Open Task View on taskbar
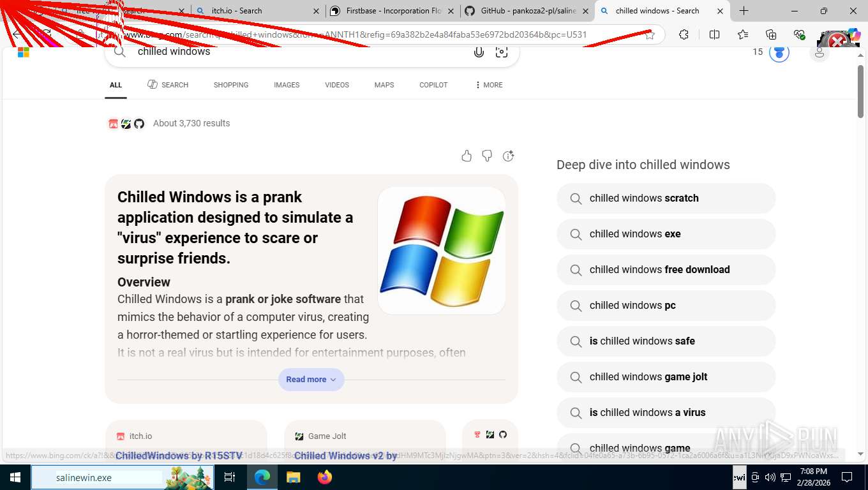This screenshot has height=490, width=868. pos(230,477)
